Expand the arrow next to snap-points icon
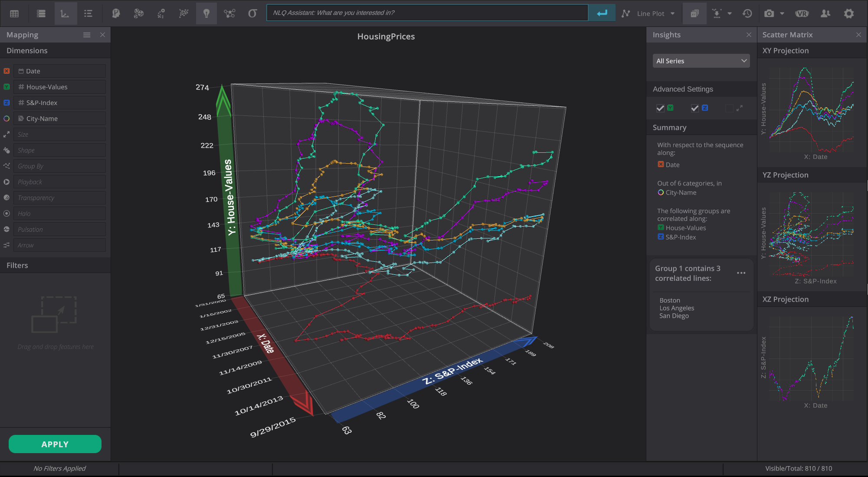Image resolution: width=868 pixels, height=477 pixels. [730, 13]
